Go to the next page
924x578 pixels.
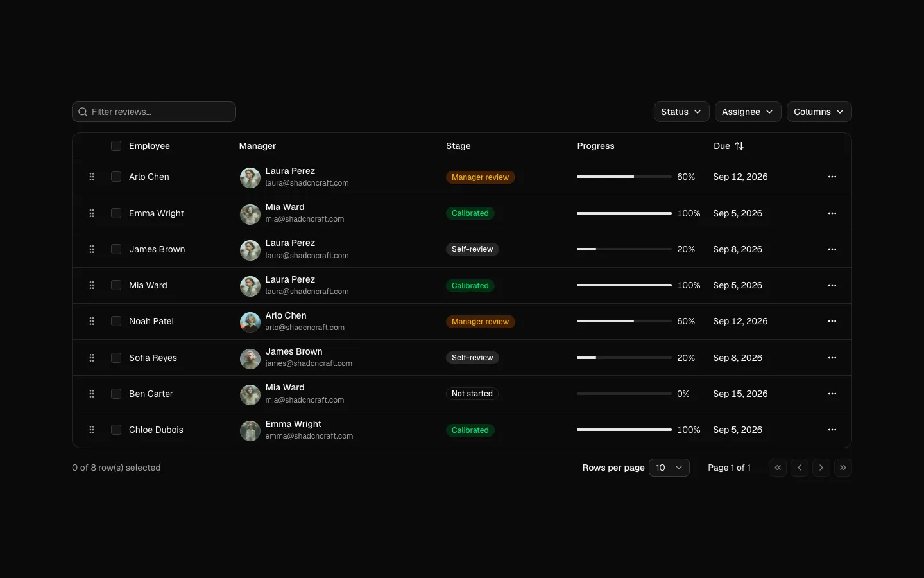(821, 468)
